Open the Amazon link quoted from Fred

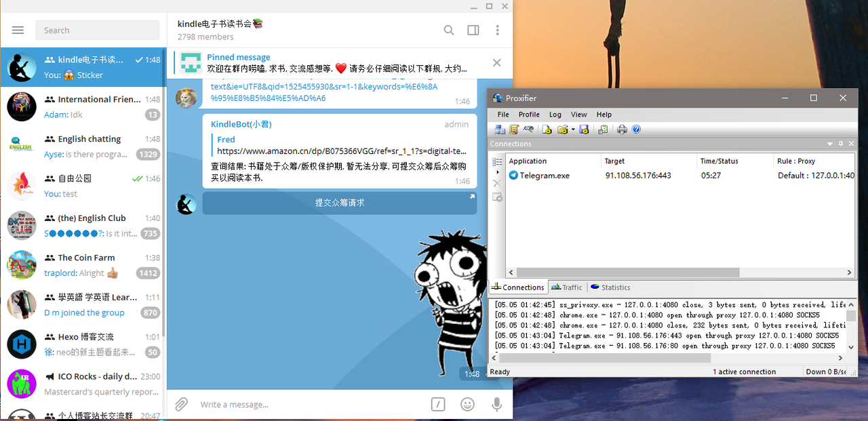[x=342, y=151]
